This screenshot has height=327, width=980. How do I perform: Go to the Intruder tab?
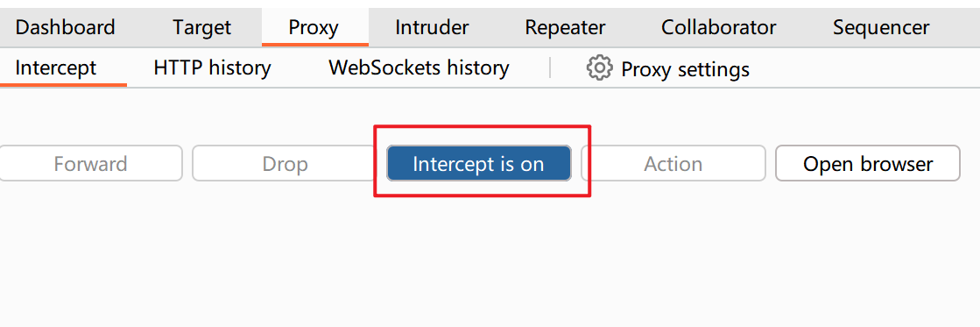point(432,27)
